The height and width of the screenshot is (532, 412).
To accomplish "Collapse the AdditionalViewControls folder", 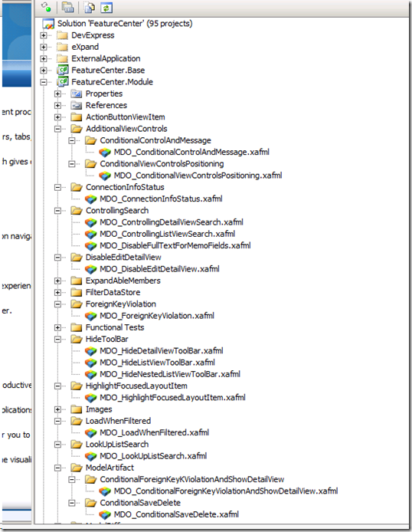I will click(x=57, y=129).
